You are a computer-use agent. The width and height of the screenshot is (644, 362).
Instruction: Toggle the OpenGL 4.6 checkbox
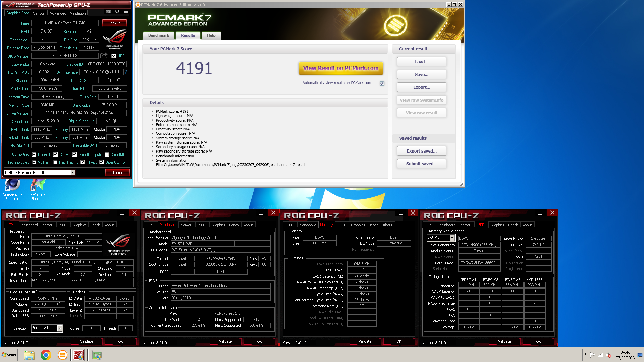[102, 162]
